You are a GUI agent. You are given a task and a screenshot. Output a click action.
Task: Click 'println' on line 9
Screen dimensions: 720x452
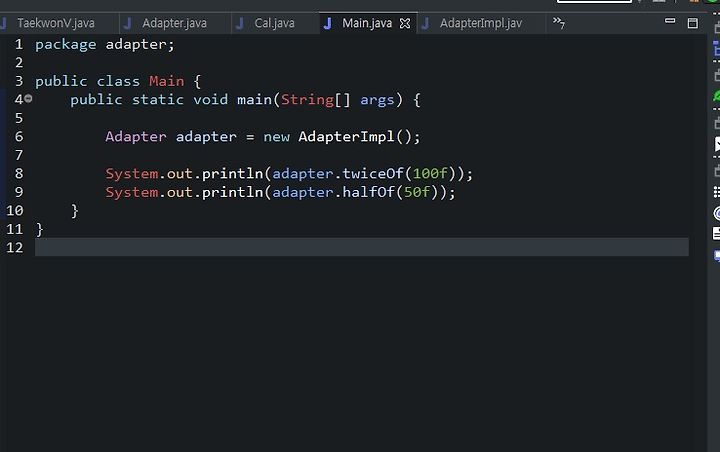[x=232, y=192]
